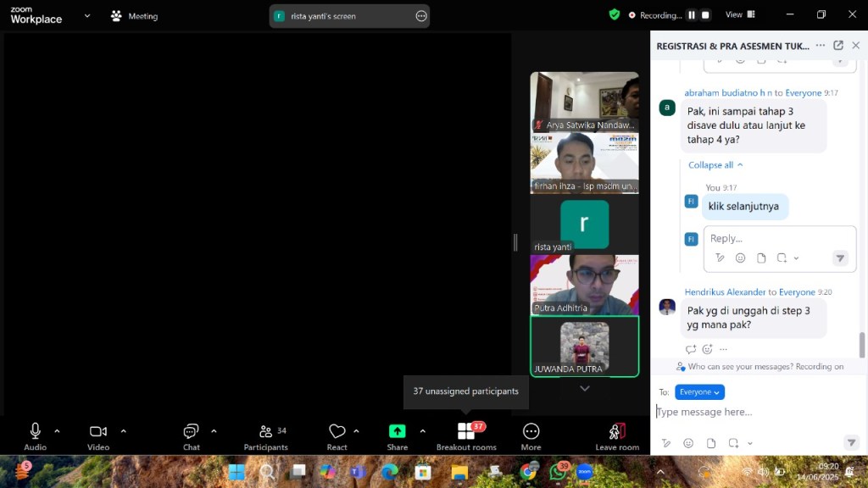Click the send message arrow icon

point(851,443)
